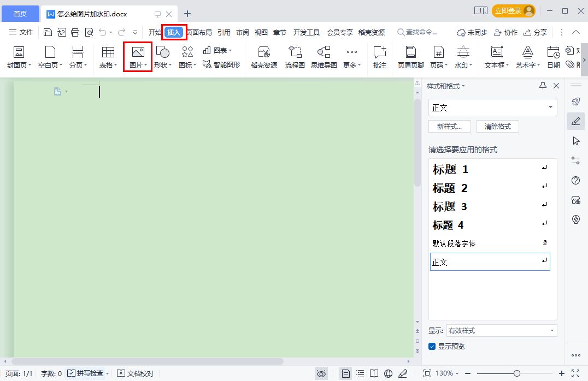Insert a Chart (图表)
This screenshot has width=588, height=381.
point(217,50)
